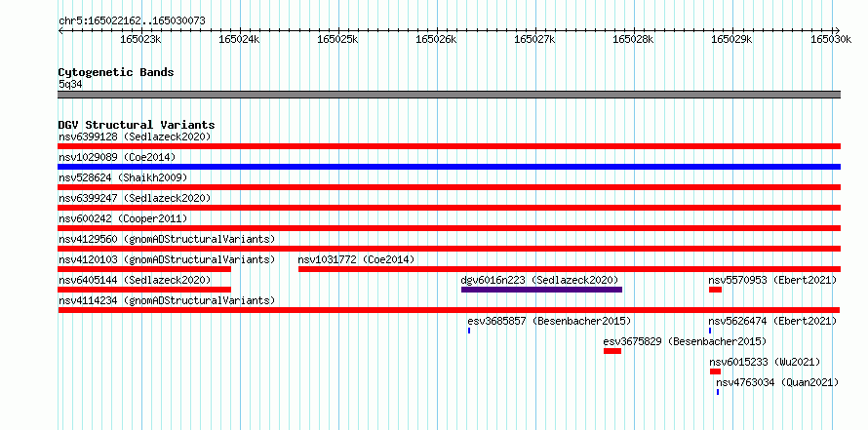Click the chr5:165022162..165030073 region label

coord(132,20)
